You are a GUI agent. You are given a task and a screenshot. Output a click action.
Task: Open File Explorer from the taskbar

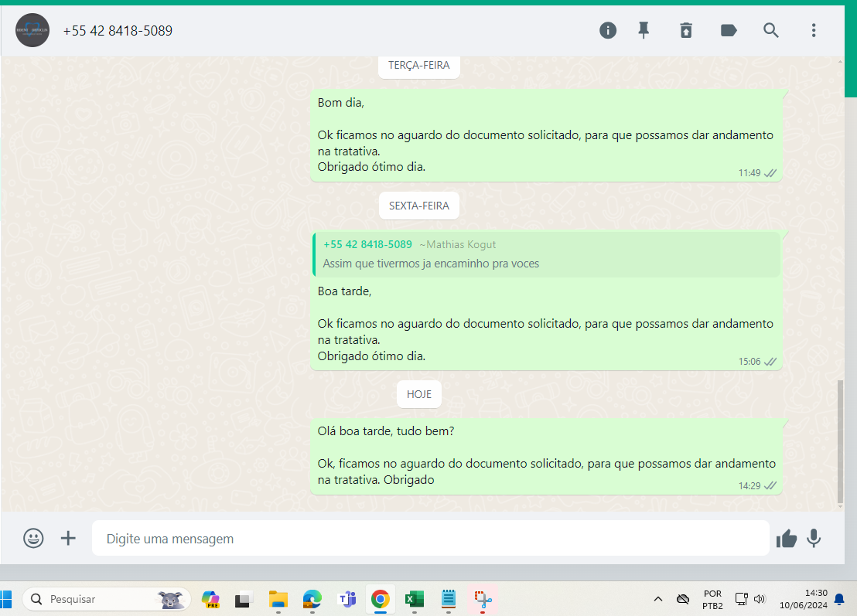[x=278, y=599]
